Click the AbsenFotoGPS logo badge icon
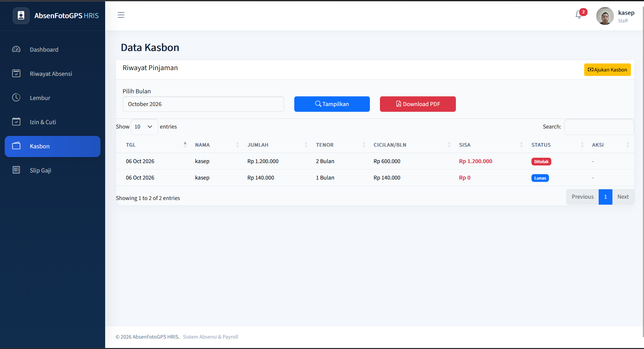Image resolution: width=644 pixels, height=349 pixels. 21,15
